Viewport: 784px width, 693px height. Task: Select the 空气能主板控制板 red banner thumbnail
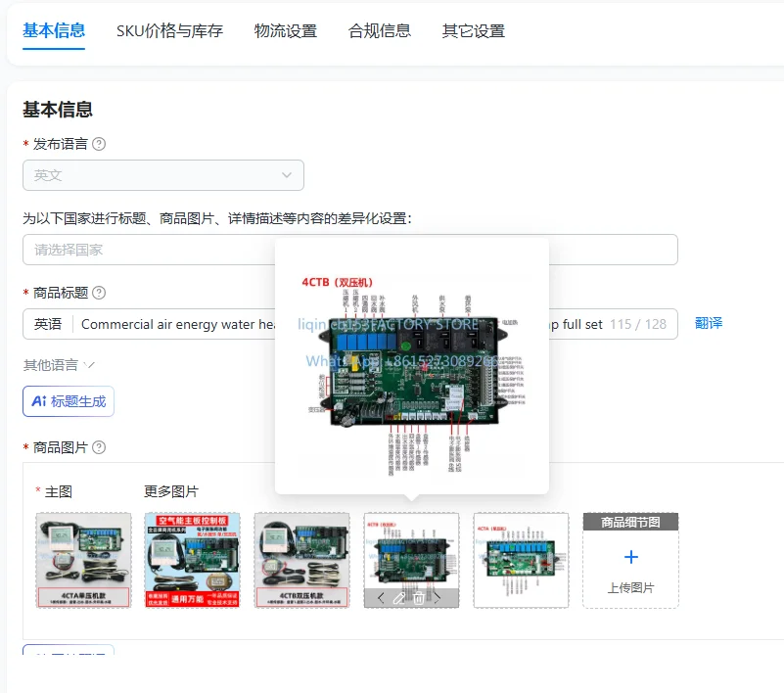(x=193, y=560)
